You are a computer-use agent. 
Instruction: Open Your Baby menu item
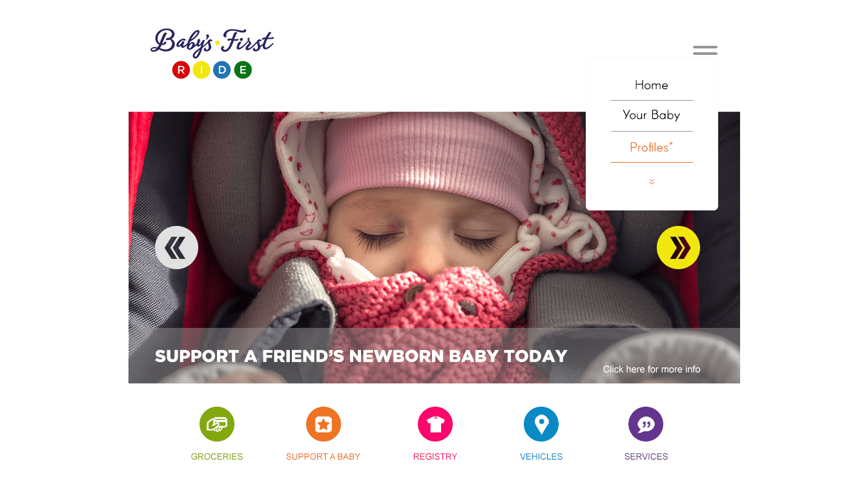[652, 115]
